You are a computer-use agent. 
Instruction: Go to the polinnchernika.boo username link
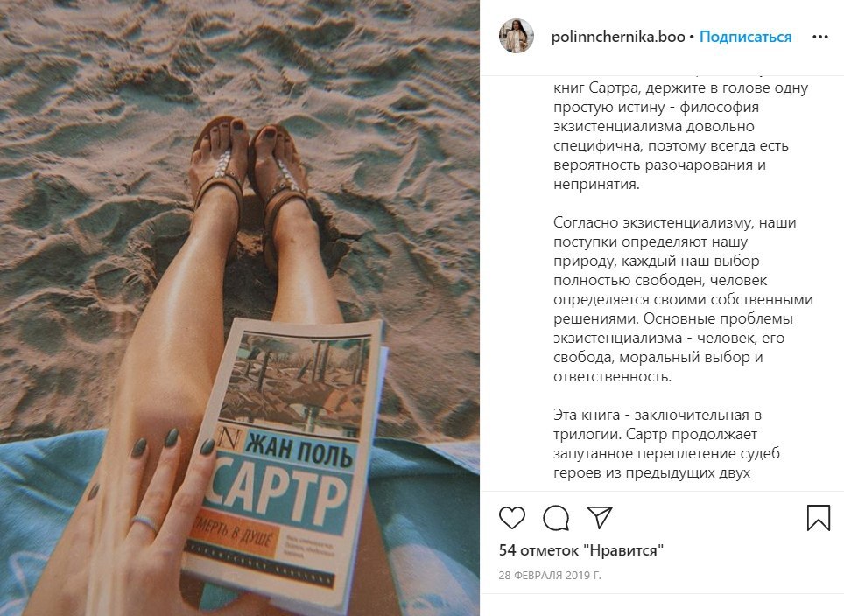pyautogui.click(x=618, y=37)
